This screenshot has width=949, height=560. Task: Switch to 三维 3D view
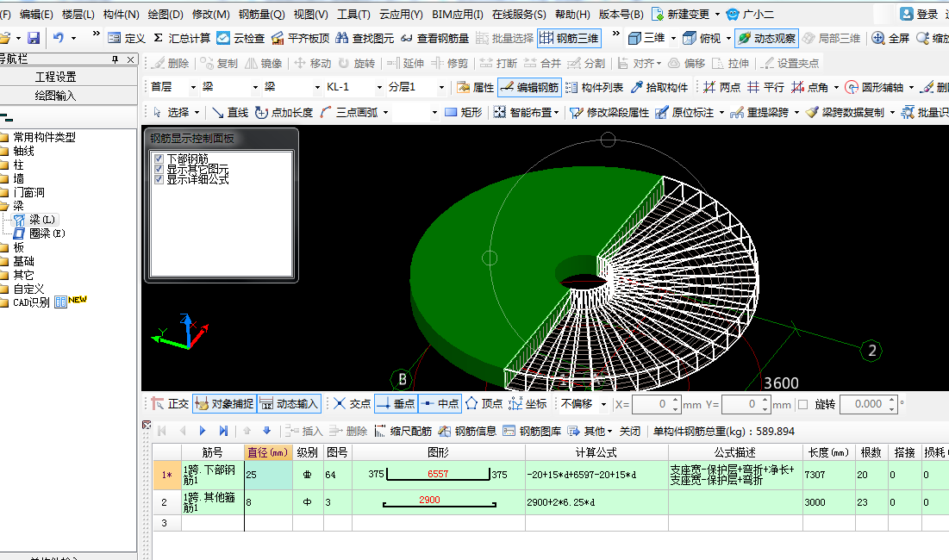tap(646, 38)
